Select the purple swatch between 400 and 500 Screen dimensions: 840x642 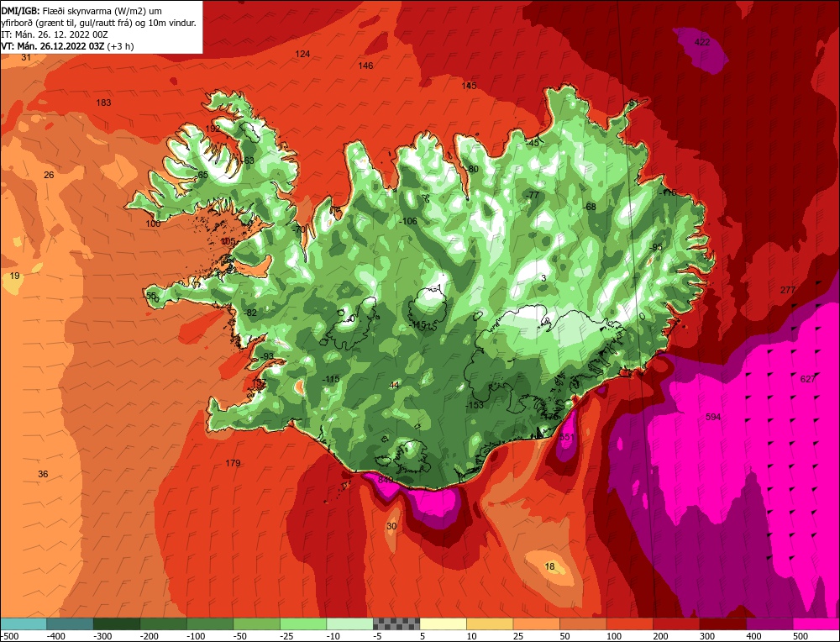pyautogui.click(x=769, y=624)
